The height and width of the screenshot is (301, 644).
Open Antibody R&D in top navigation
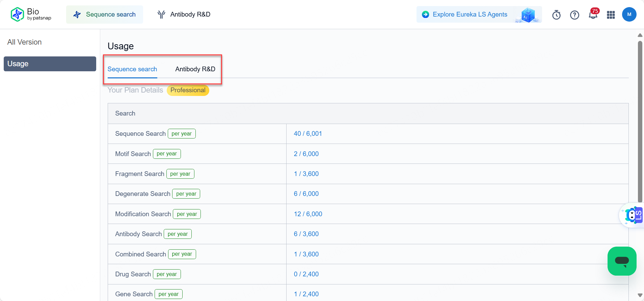(x=184, y=15)
